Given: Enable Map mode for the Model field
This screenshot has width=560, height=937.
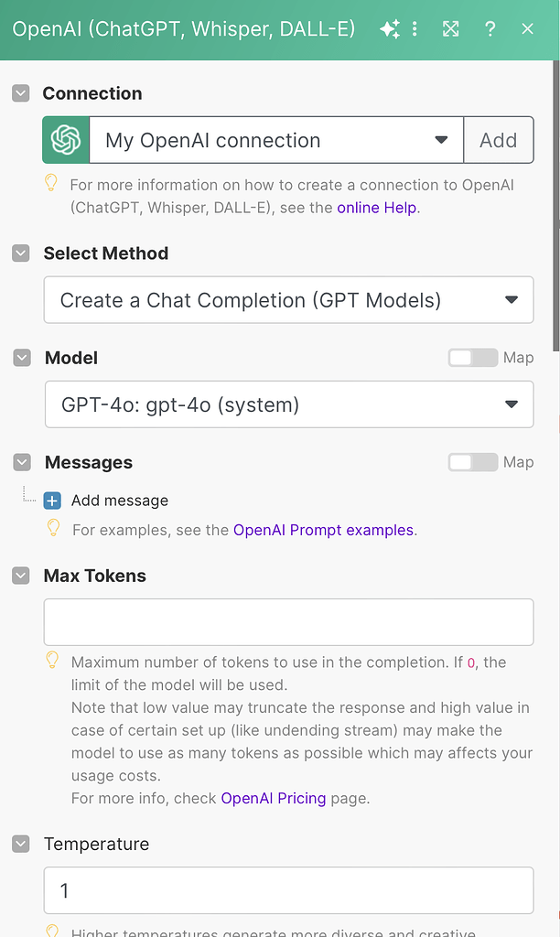Looking at the screenshot, I should (x=472, y=358).
